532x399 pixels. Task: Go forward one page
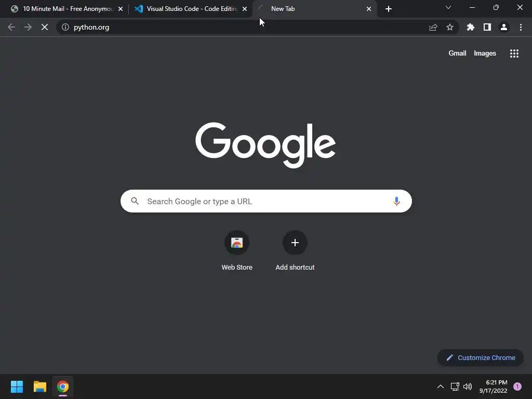coord(28,27)
